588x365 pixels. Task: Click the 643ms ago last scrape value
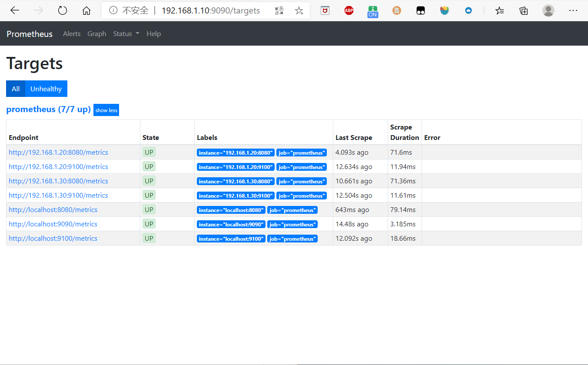pyautogui.click(x=352, y=209)
